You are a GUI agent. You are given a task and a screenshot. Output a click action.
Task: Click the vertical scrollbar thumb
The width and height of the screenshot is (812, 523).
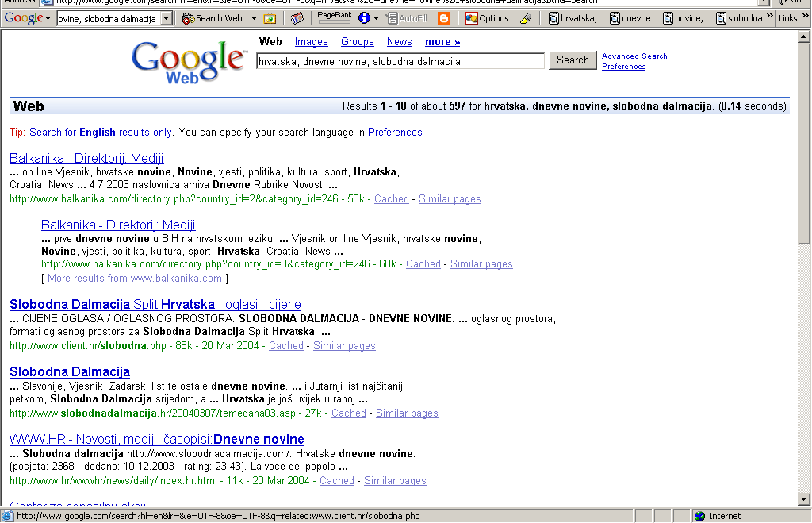tap(804, 143)
